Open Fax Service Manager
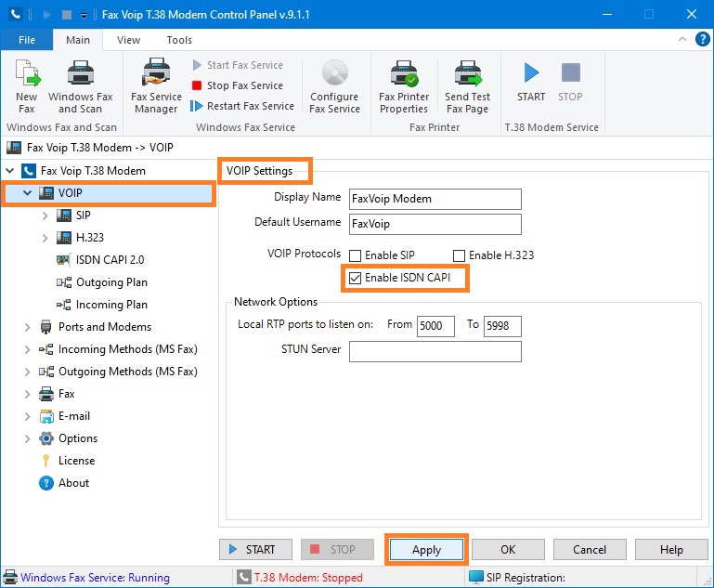Viewport: 714px width, 588px height. coord(156,86)
